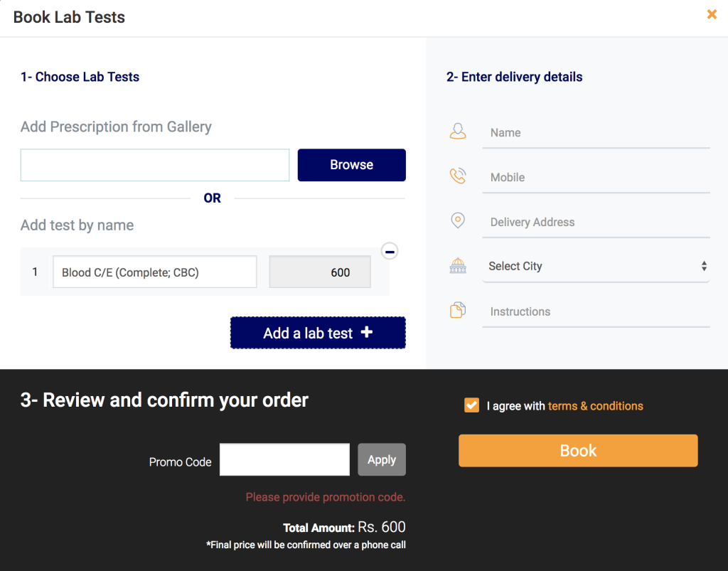Click the final price confirmation note
Screen dimensions: 728x571
click(x=306, y=545)
